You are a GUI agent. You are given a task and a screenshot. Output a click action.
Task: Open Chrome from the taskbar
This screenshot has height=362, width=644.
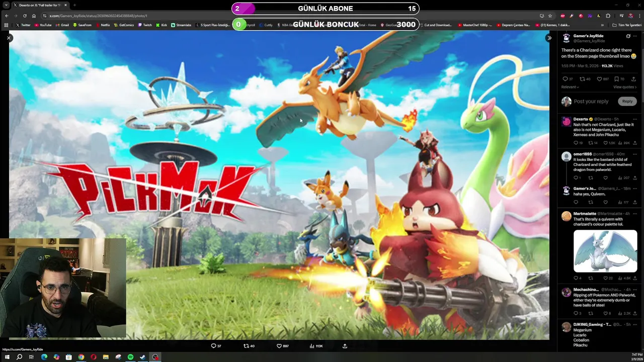[81, 357]
